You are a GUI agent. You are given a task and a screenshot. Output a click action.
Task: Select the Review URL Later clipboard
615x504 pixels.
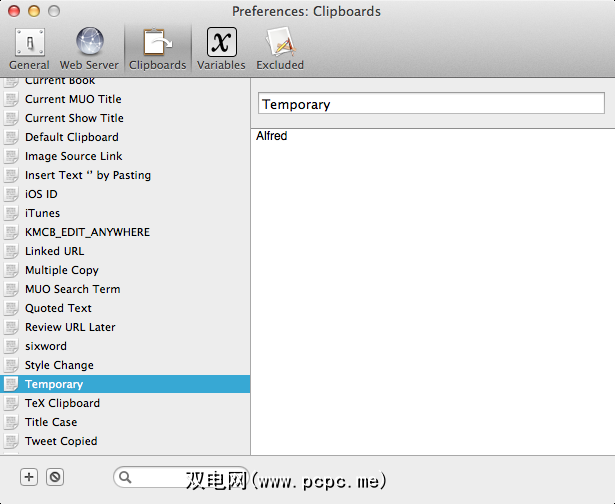coord(125,327)
